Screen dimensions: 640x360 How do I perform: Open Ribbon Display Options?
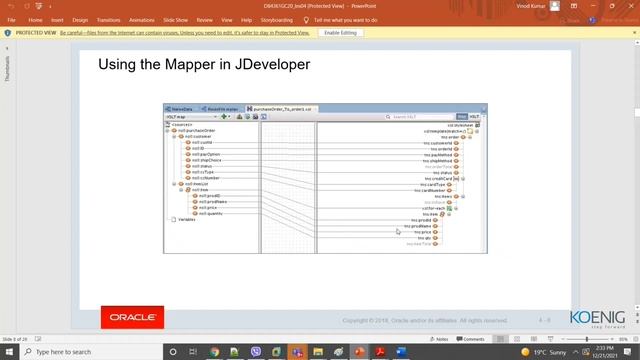(x=574, y=6)
